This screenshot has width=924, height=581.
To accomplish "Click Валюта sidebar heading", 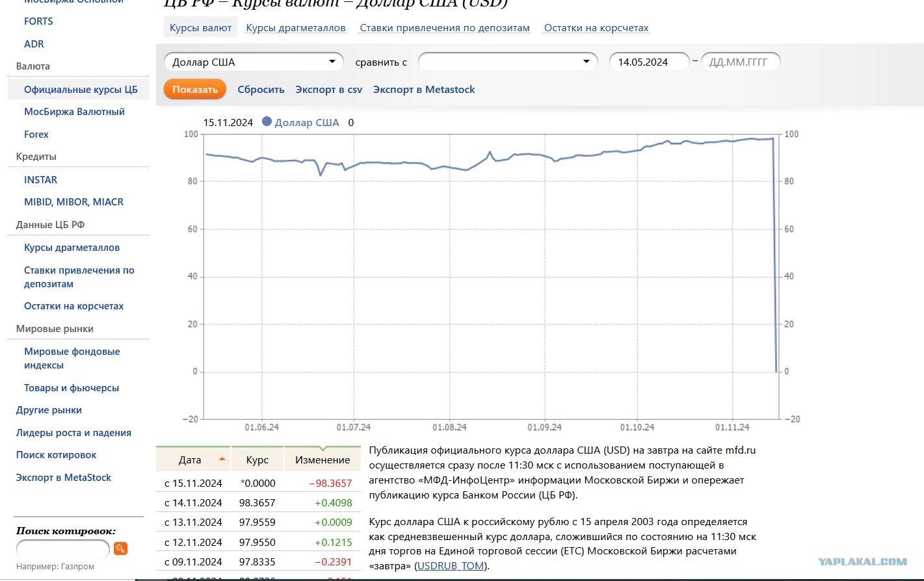I will coord(33,66).
